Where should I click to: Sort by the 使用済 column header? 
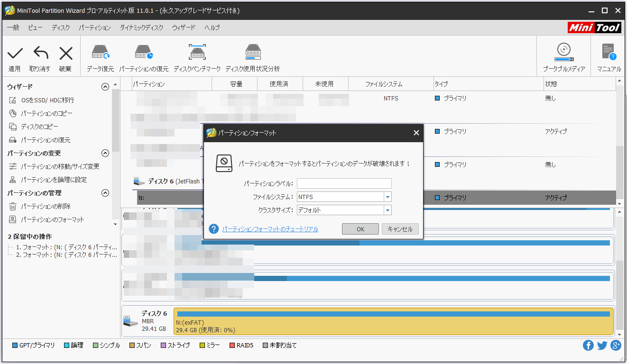coord(279,84)
